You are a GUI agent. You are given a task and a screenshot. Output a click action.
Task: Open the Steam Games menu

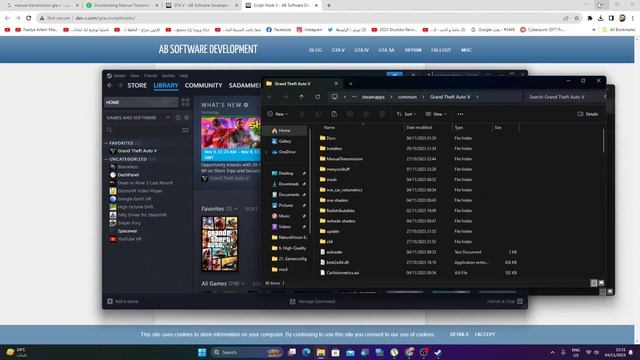pos(168,76)
